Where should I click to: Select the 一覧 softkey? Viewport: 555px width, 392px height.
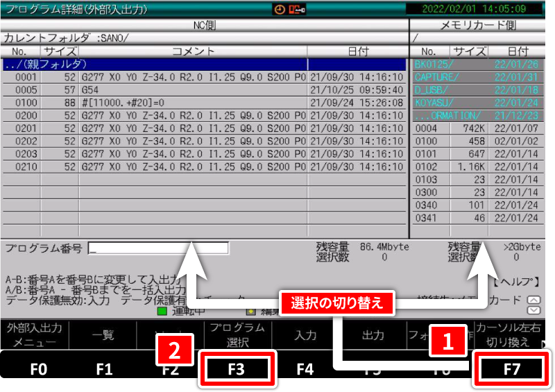coord(103,335)
